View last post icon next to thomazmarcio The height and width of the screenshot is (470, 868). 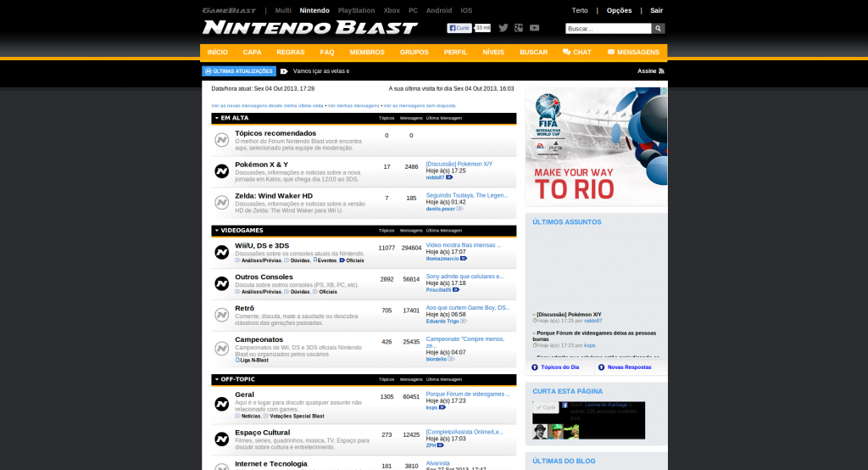coord(464,258)
